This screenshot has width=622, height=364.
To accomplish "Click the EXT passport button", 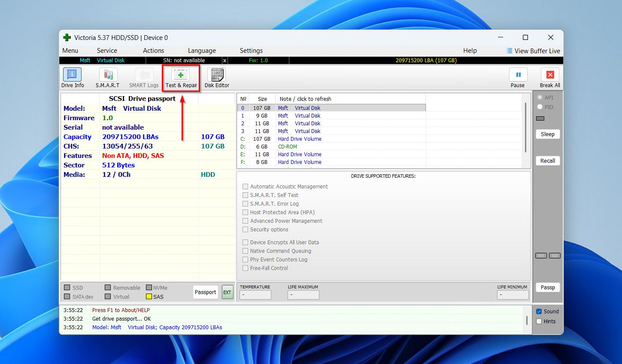I will click(x=227, y=292).
